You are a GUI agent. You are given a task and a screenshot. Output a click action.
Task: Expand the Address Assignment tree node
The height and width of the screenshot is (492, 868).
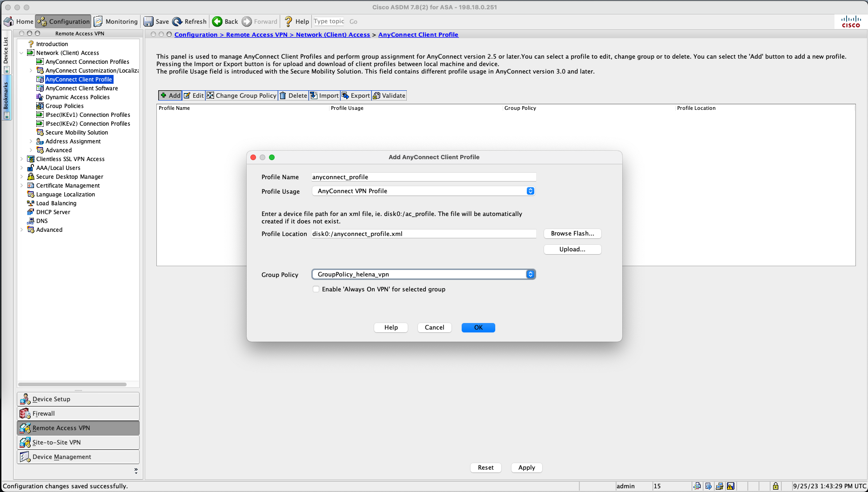click(31, 142)
